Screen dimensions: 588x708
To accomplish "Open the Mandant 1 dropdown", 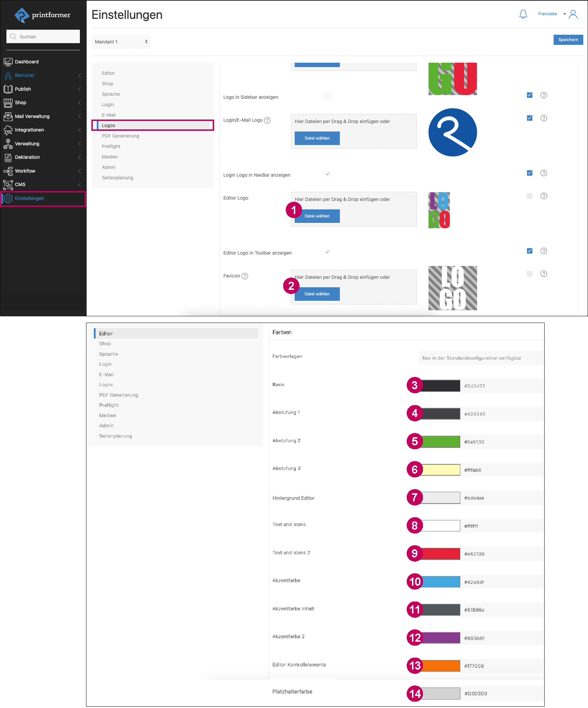I will pos(121,42).
